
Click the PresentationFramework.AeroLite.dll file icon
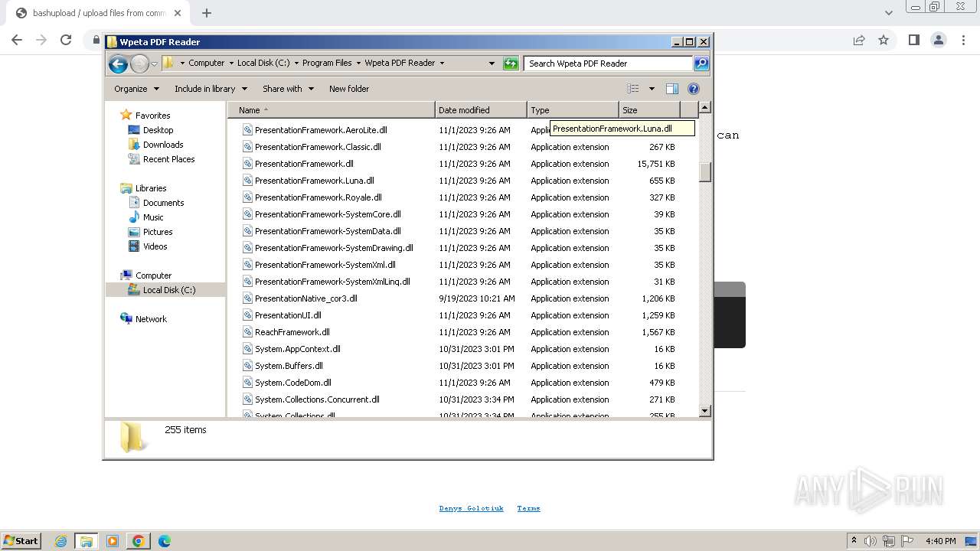tap(247, 130)
